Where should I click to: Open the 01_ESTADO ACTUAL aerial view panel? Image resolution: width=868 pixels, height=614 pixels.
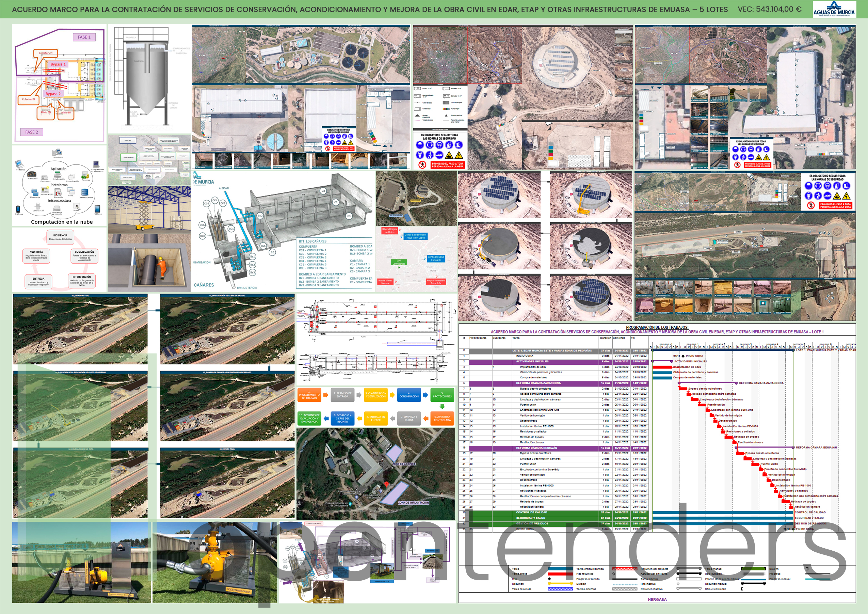click(x=80, y=329)
